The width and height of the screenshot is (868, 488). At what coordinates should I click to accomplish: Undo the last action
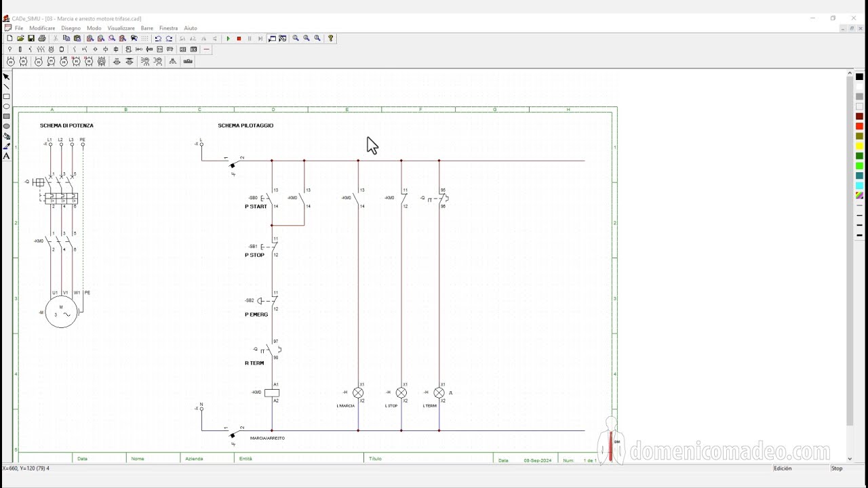pyautogui.click(x=158, y=39)
